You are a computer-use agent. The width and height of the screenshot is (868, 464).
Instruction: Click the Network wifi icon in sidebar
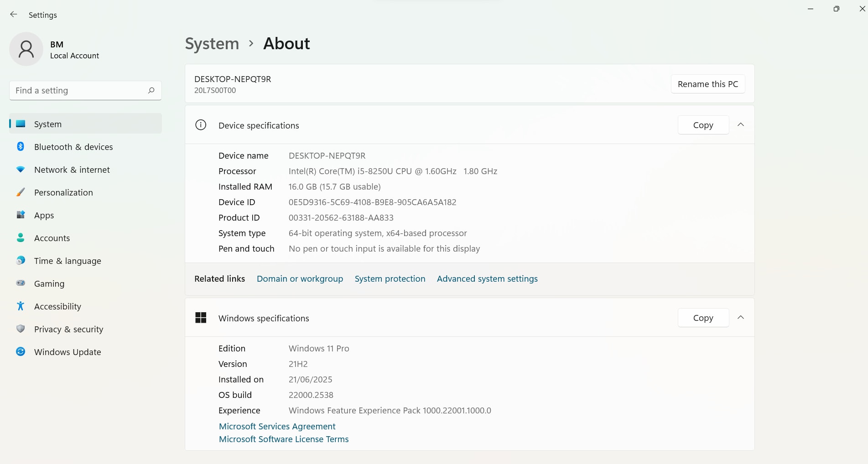coord(21,170)
